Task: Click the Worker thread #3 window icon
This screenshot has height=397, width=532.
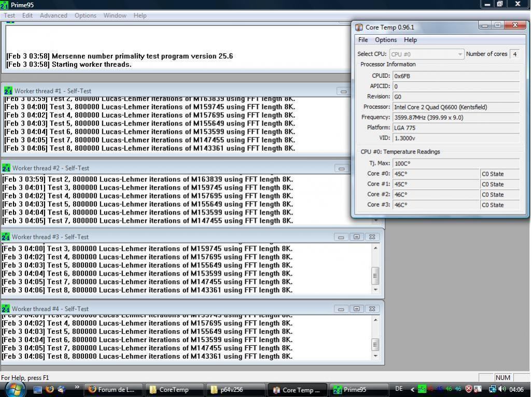Action: click(6, 237)
